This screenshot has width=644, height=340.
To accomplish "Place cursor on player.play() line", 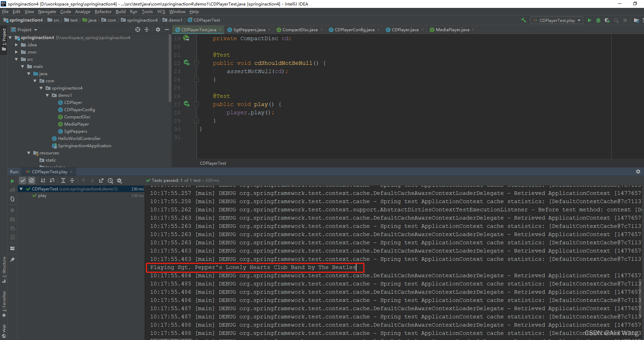I will [x=250, y=113].
